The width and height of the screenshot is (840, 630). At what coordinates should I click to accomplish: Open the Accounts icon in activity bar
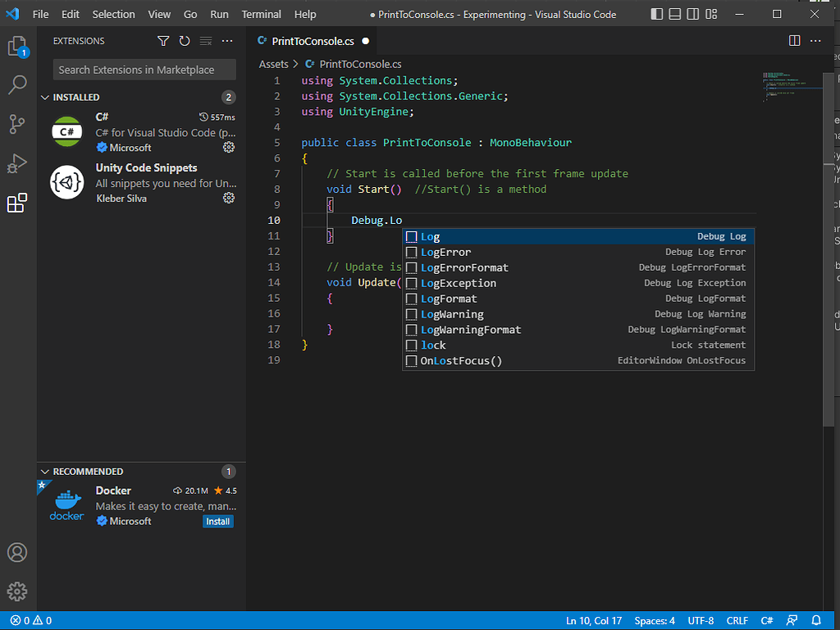[x=17, y=552]
